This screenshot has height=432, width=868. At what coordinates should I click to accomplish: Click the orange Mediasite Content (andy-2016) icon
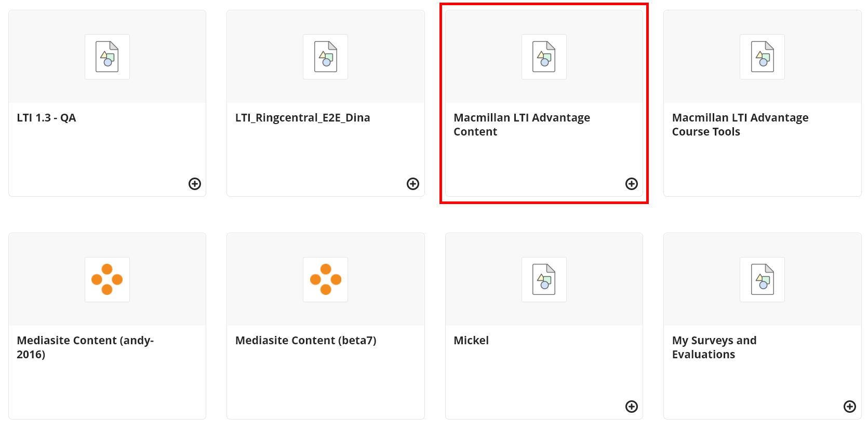[107, 279]
